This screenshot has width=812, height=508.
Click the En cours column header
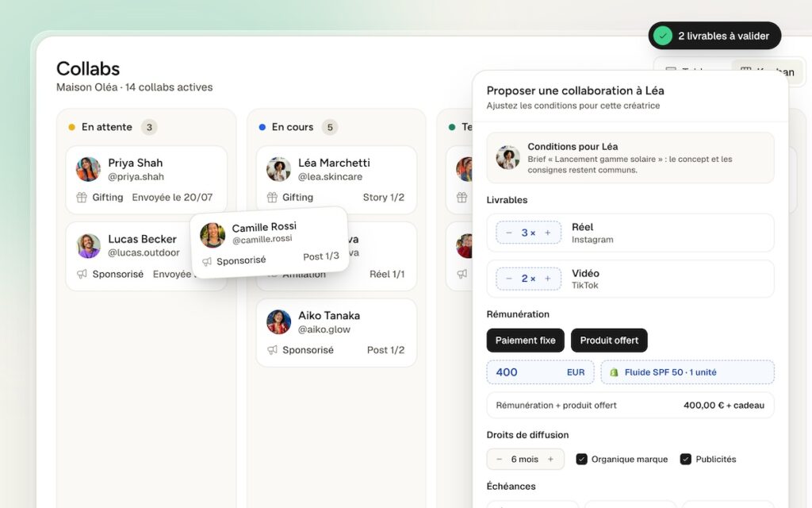click(293, 127)
